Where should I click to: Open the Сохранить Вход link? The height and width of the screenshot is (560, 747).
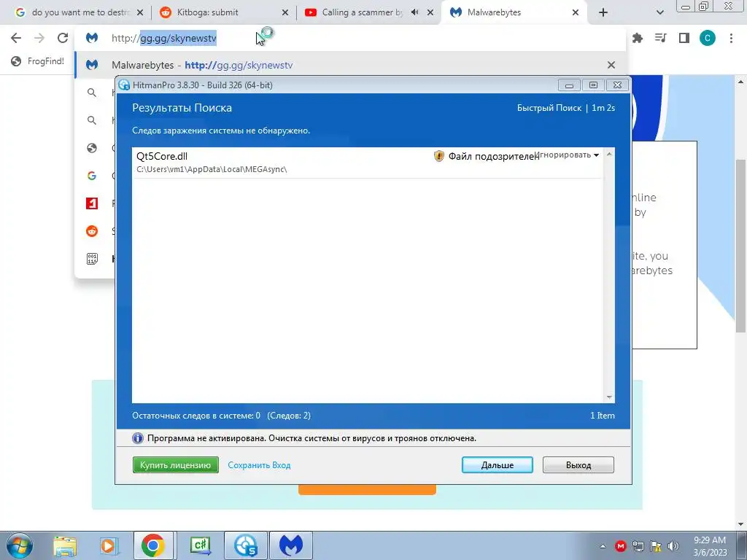click(x=259, y=465)
